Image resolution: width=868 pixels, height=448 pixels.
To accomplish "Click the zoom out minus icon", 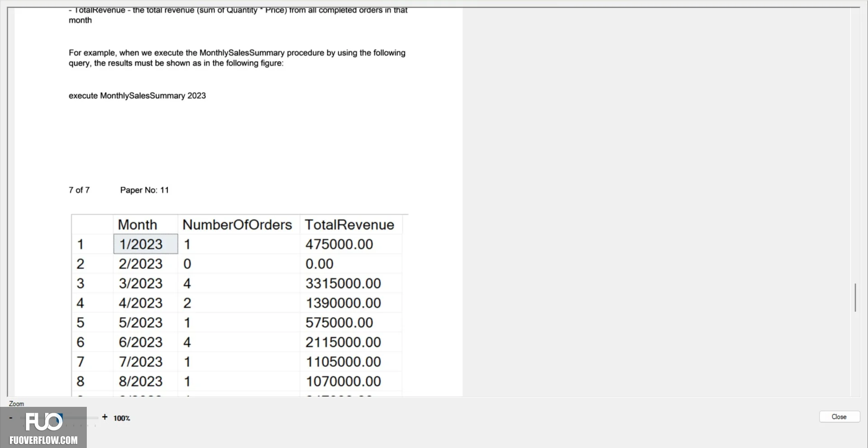I will pos(11,417).
